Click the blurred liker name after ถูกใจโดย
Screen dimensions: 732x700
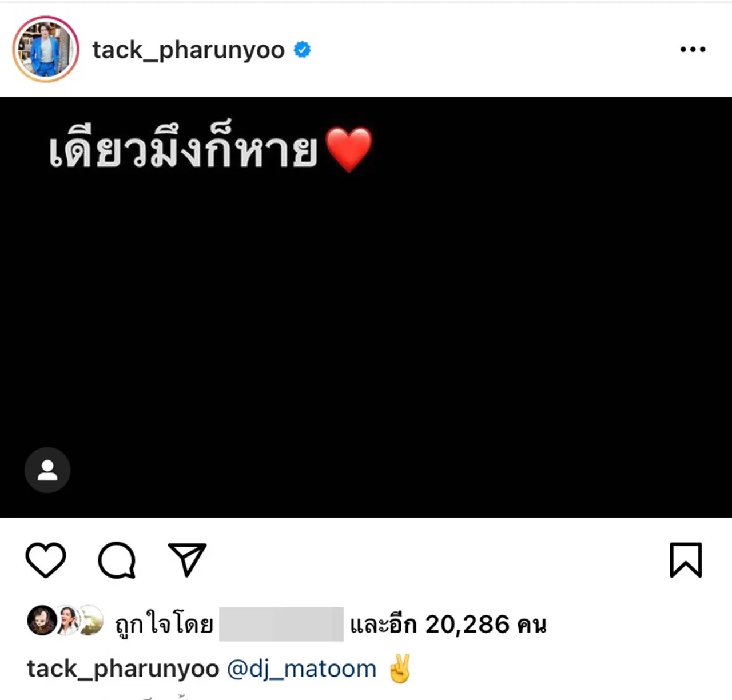click(x=281, y=624)
